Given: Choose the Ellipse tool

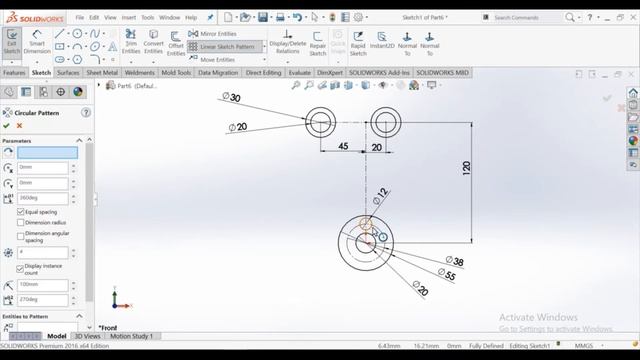Looking at the screenshot, I should click(x=95, y=47).
